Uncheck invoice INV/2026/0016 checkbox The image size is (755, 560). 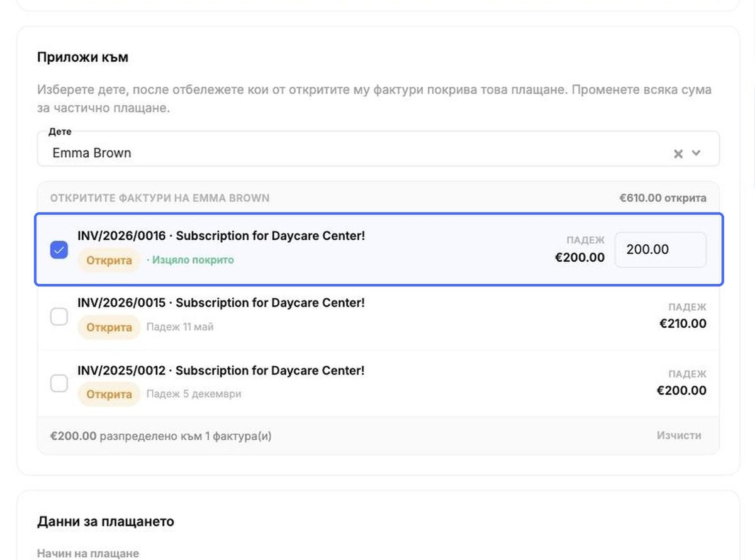(59, 250)
